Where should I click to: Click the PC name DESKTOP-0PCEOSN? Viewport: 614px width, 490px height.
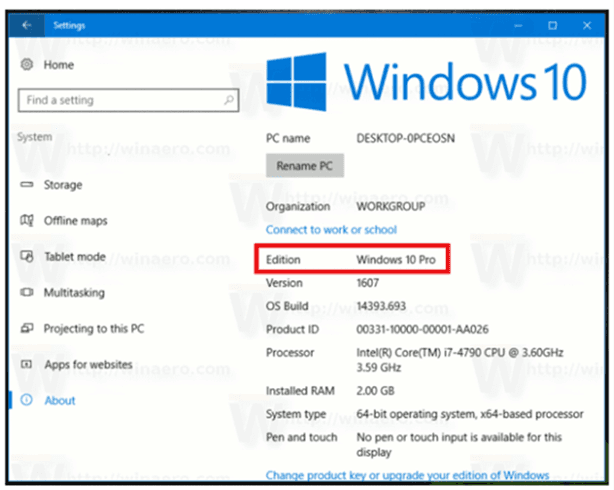(x=406, y=138)
